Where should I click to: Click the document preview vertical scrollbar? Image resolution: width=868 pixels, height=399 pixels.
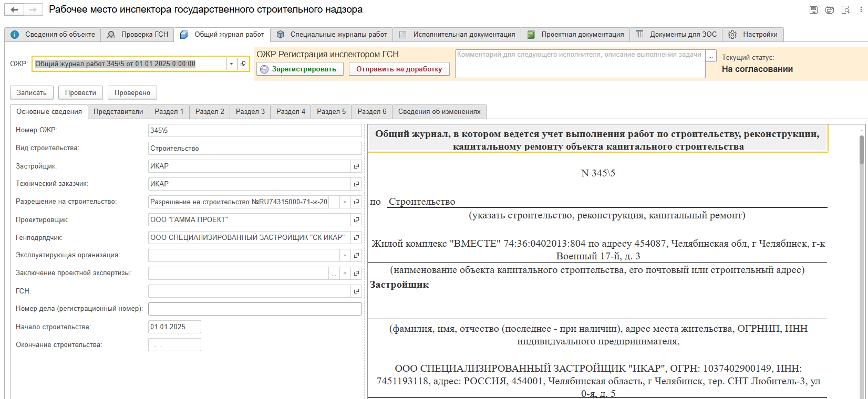862,150
